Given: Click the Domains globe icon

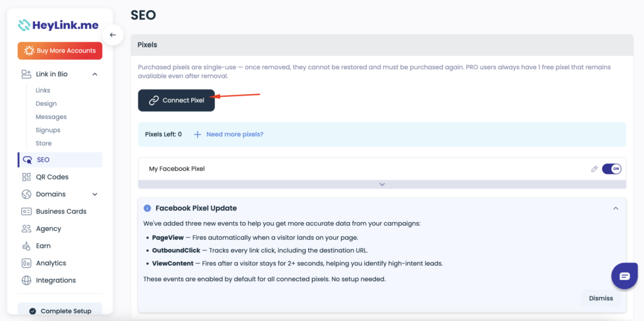Looking at the screenshot, I should click(x=26, y=194).
